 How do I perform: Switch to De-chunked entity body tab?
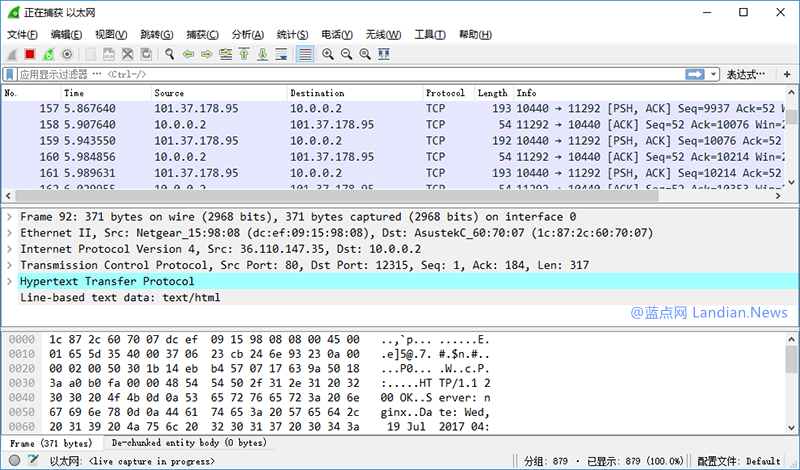click(189, 443)
